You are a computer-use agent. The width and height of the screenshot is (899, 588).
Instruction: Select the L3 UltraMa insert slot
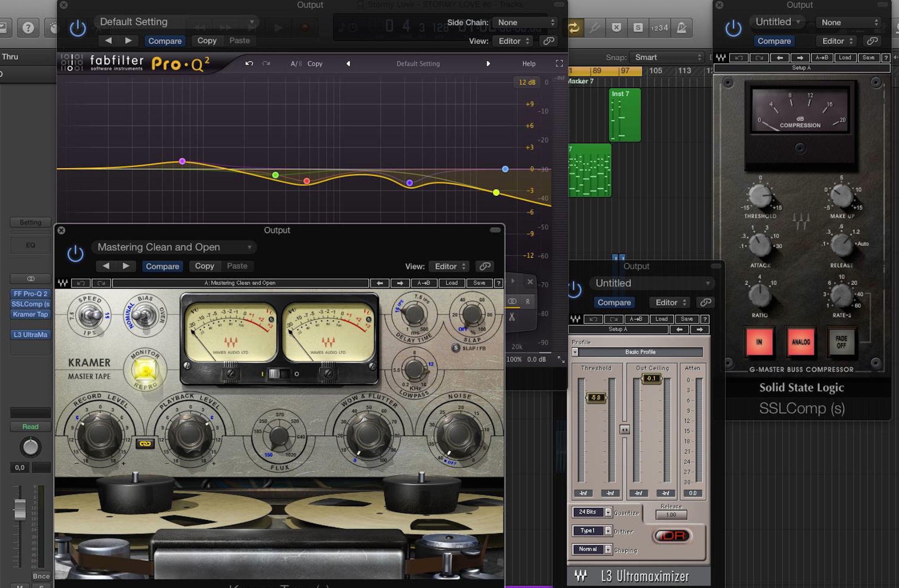30,335
